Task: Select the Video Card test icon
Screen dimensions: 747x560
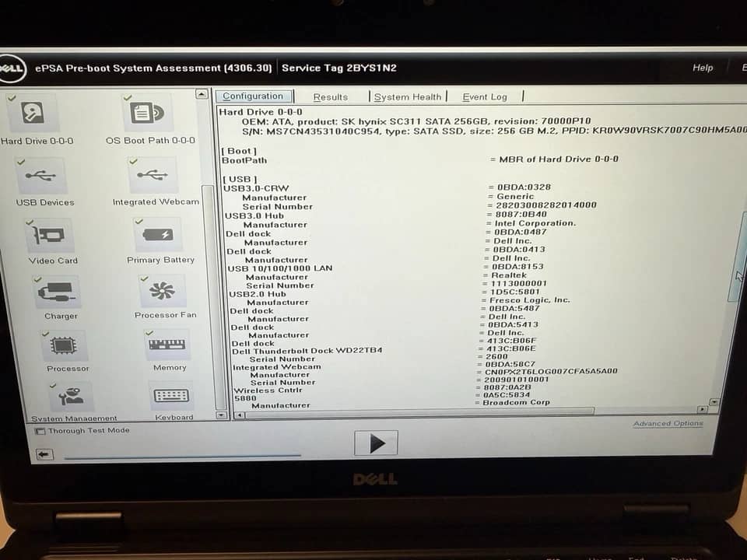Action: (x=50, y=235)
